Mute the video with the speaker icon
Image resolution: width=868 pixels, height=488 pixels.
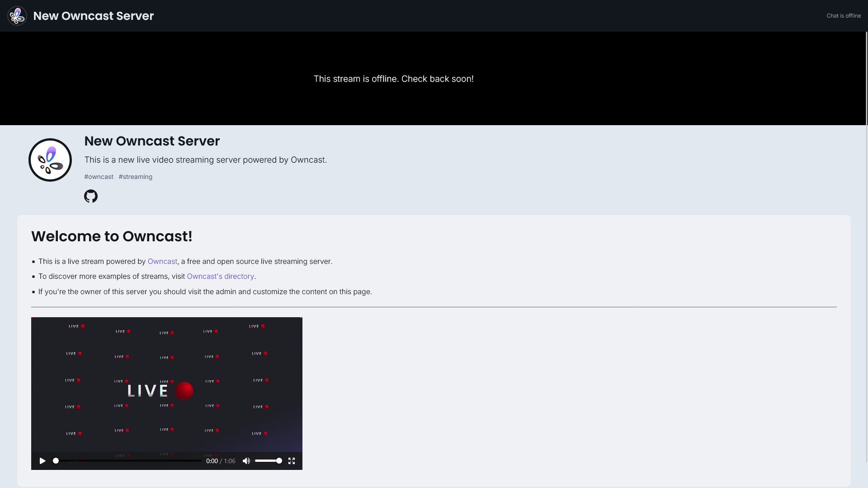(246, 461)
